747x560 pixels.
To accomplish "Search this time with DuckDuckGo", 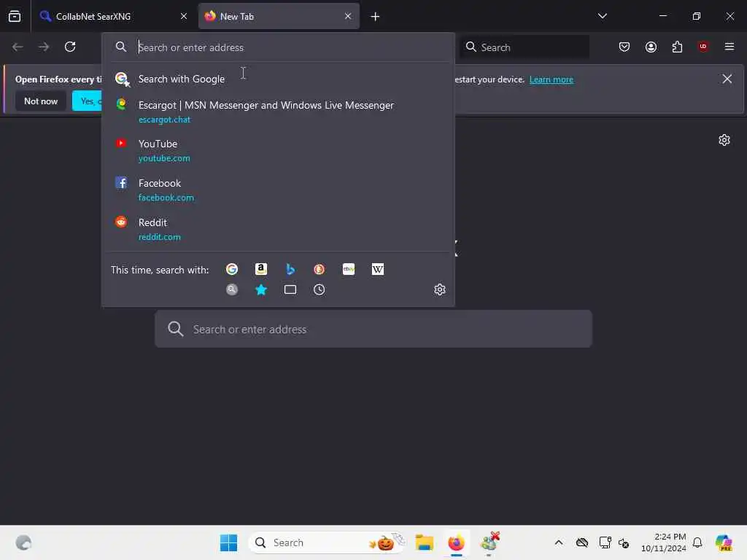I will coord(320,270).
